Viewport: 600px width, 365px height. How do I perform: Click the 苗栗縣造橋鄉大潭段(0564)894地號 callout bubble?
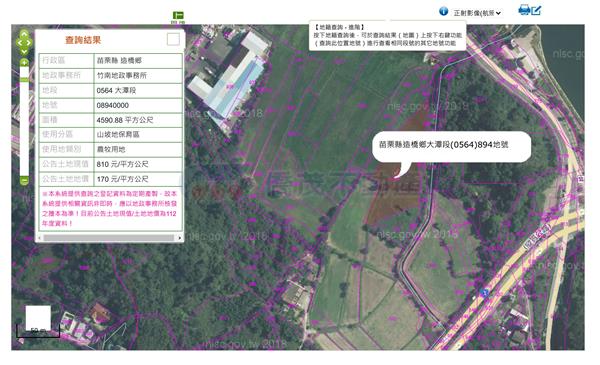451,147
